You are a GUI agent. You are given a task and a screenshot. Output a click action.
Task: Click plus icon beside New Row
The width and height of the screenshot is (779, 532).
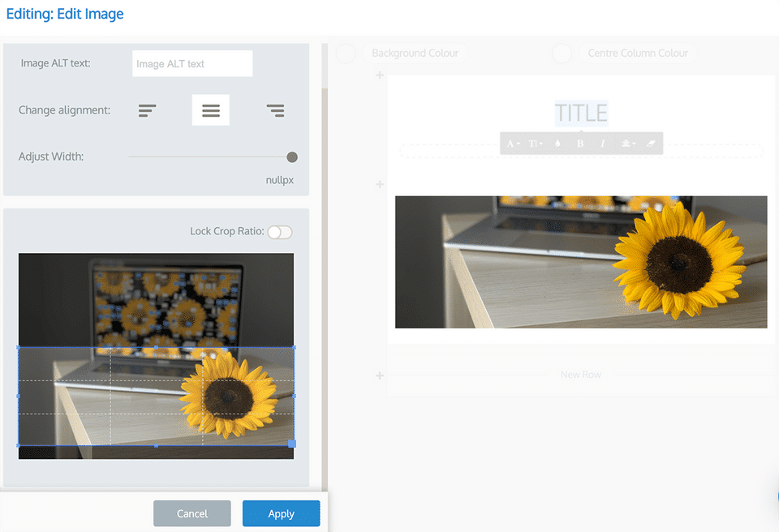coord(380,375)
